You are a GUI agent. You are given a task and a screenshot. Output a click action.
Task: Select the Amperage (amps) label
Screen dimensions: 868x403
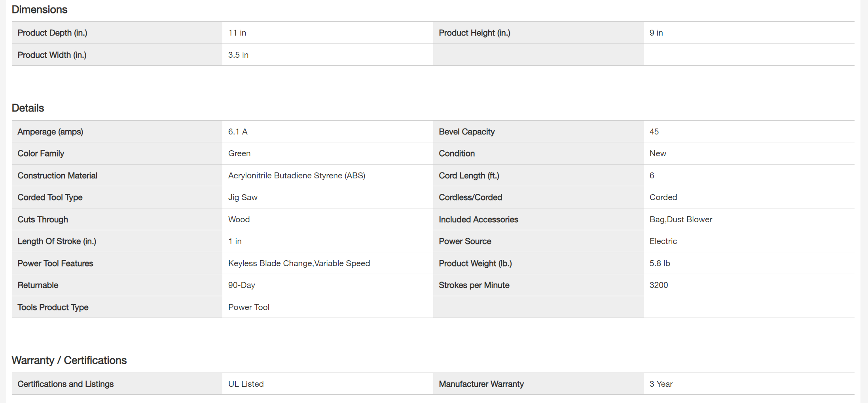tap(50, 132)
